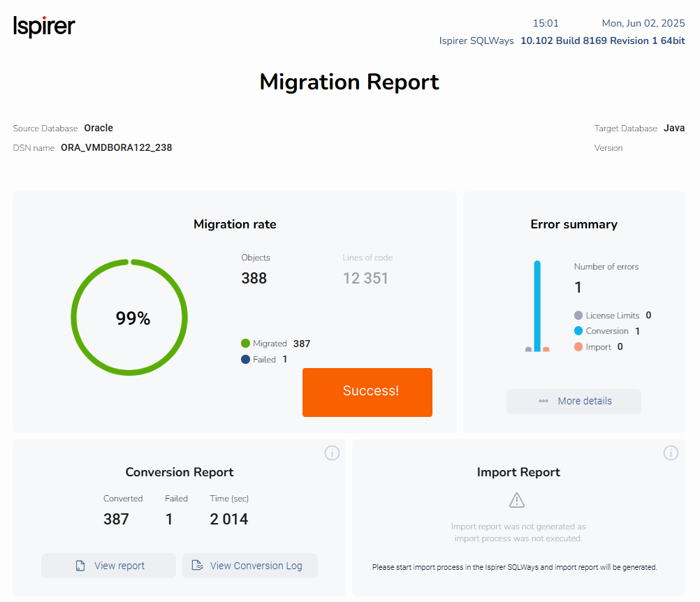Screen dimensions: 700x602
Task: Click the View report document icon
Action: point(79,565)
